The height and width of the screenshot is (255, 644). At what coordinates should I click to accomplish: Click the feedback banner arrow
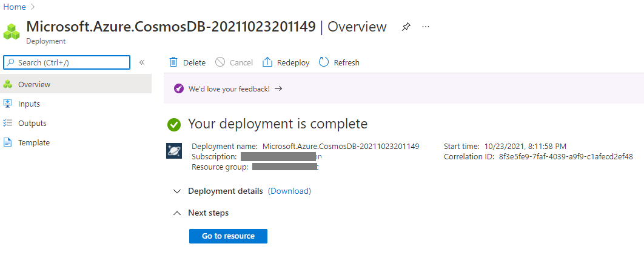(278, 88)
